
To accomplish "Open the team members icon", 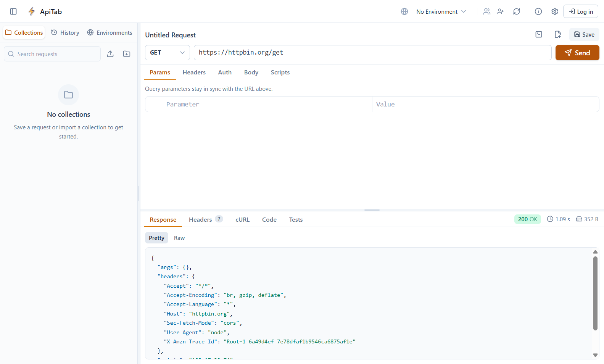I will pos(487,11).
